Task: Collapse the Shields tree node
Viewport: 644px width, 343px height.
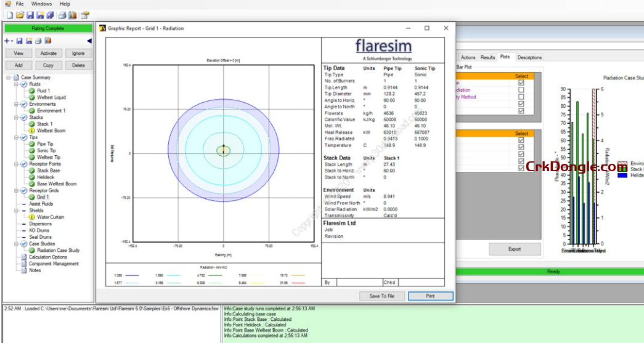Action: tap(17, 211)
